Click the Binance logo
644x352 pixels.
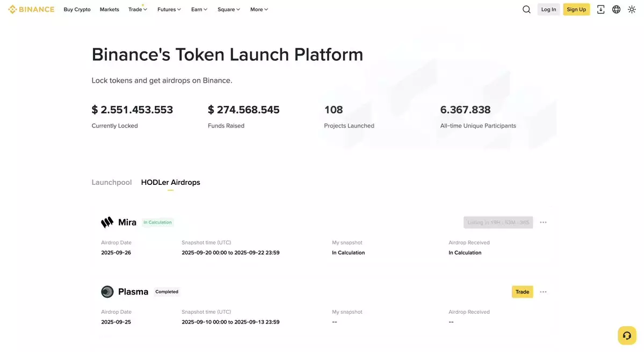[x=31, y=10]
